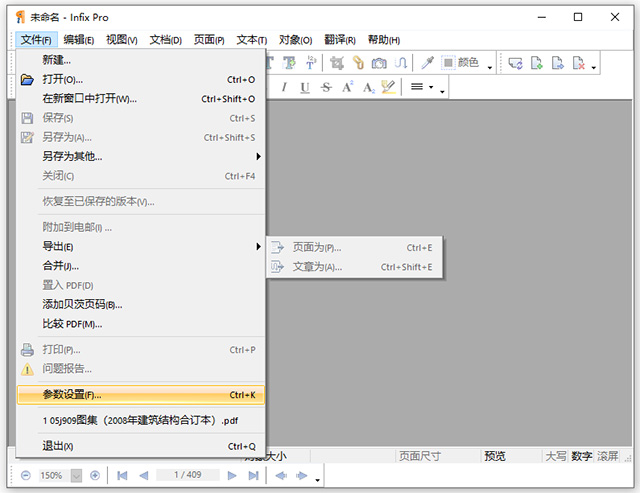Open the recent 05j909图集 PDF file
Viewport: 640px width, 493px height.
click(140, 421)
